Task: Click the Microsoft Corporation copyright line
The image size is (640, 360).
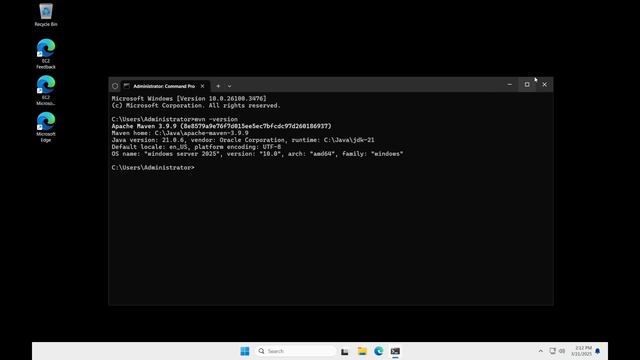Action: click(196, 105)
